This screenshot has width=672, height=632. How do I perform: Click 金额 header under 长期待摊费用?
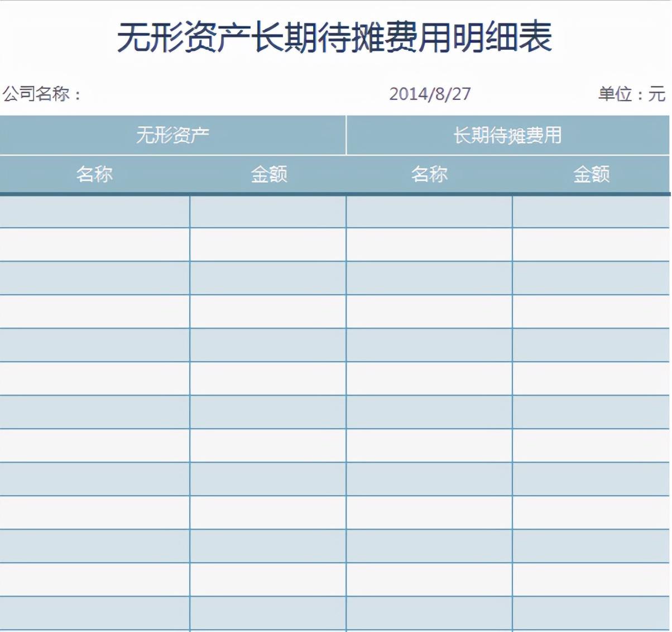click(x=591, y=174)
